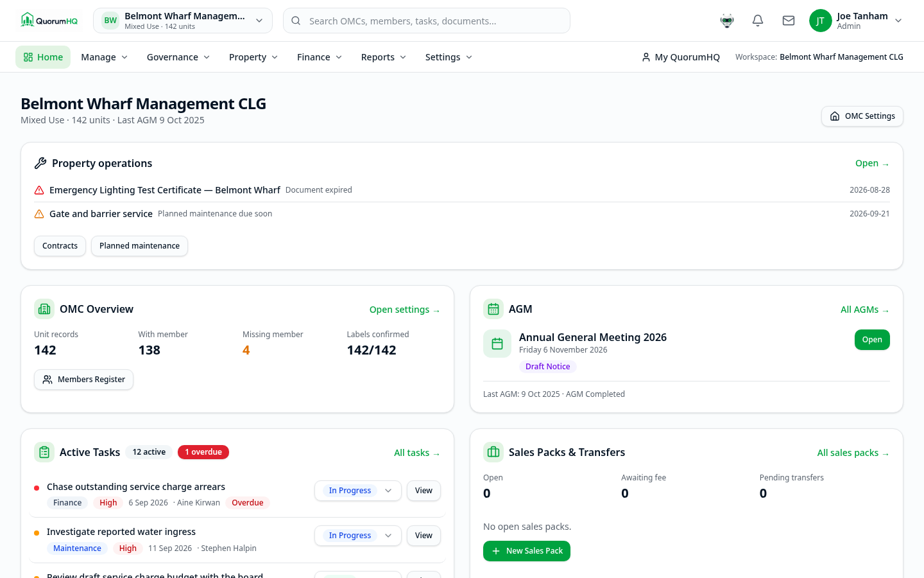Screen dimensions: 924x578
Task: Click the search magnifier icon
Action: pyautogui.click(x=296, y=21)
